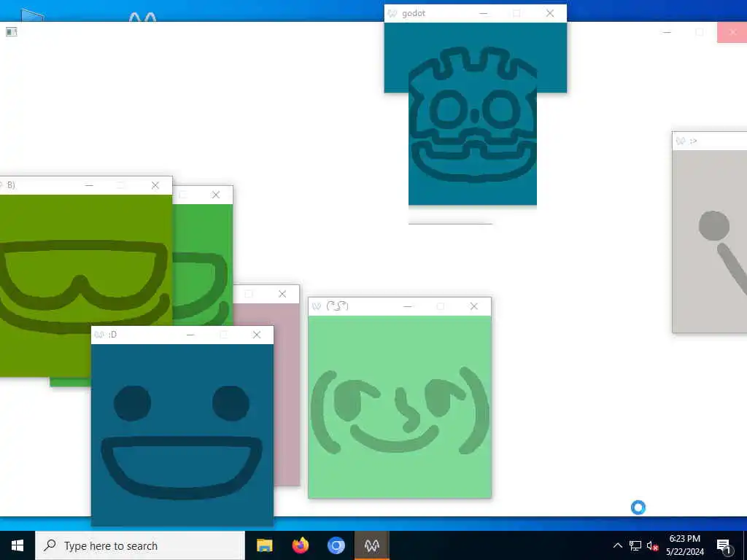
Task: Close the godot window
Action: 550,13
